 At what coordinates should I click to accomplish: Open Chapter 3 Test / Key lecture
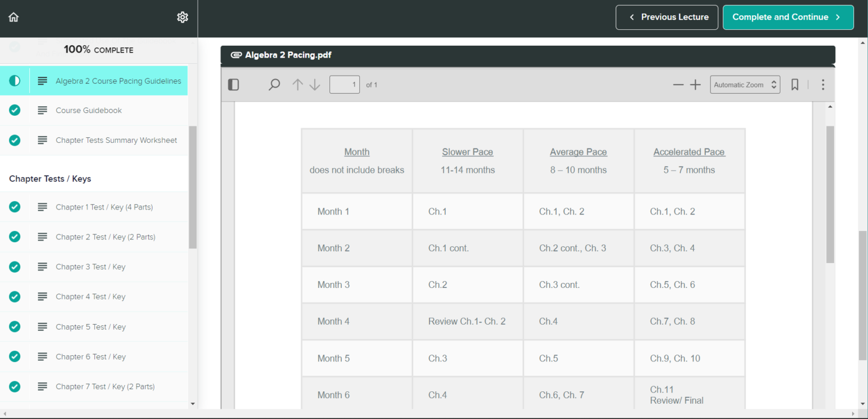pyautogui.click(x=90, y=267)
